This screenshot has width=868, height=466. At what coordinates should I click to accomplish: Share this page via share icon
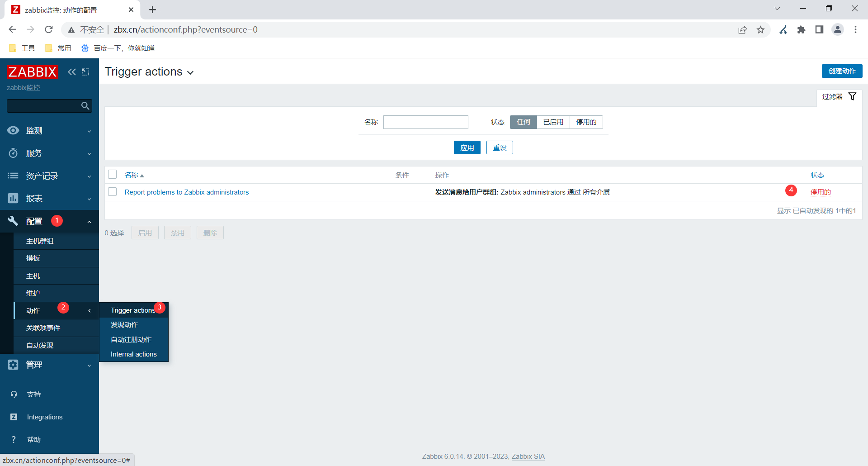(x=742, y=30)
